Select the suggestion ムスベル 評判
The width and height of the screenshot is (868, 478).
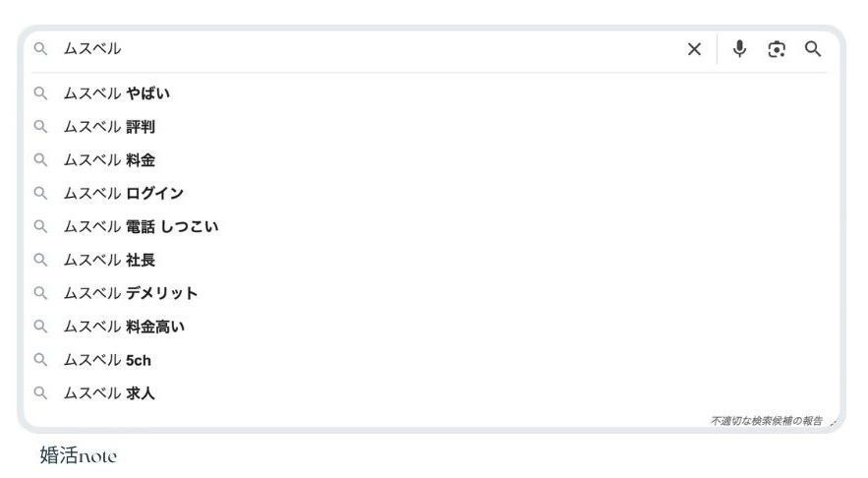pyautogui.click(x=432, y=126)
